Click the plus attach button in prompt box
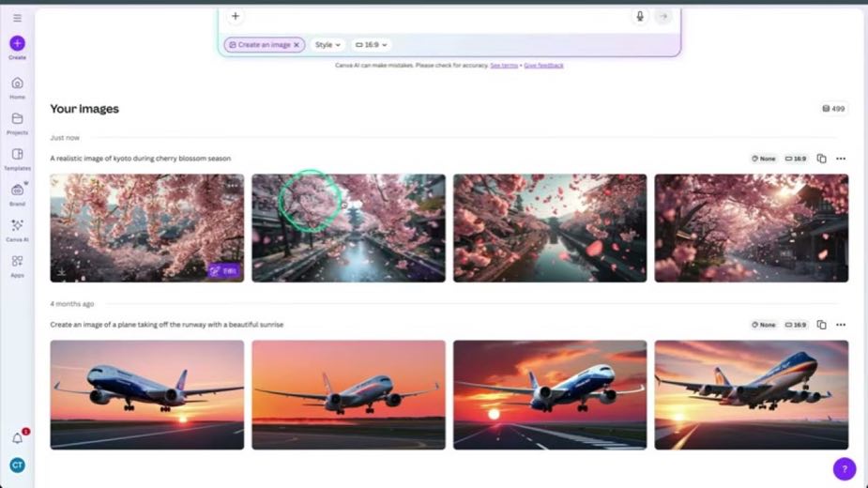The image size is (868, 488). 236,16
